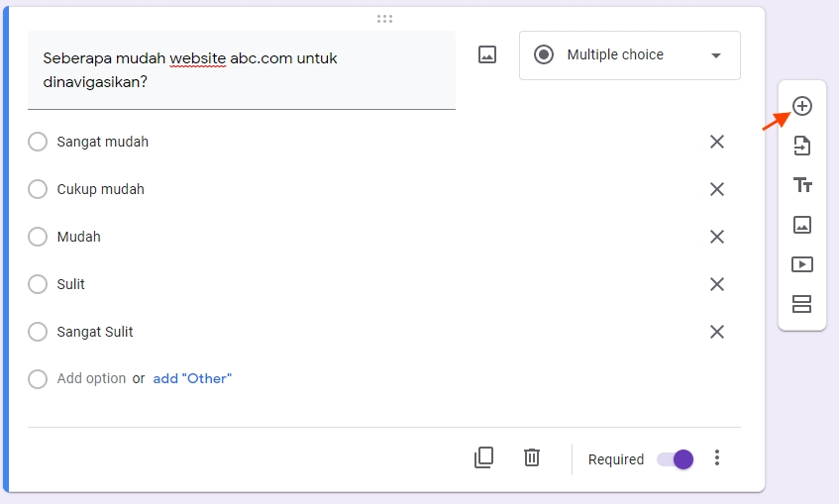Click the Add question plus icon

click(x=802, y=107)
